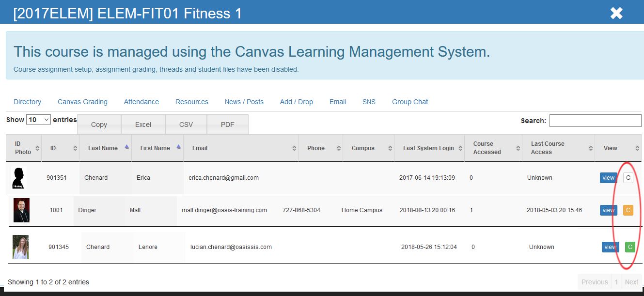
Task: Export the table as CSV
Action: (x=186, y=125)
